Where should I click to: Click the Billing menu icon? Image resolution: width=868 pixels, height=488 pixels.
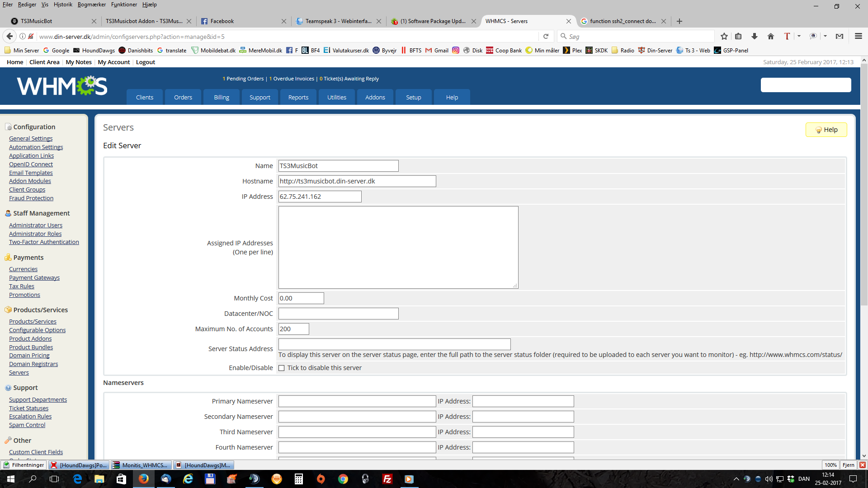221,97
